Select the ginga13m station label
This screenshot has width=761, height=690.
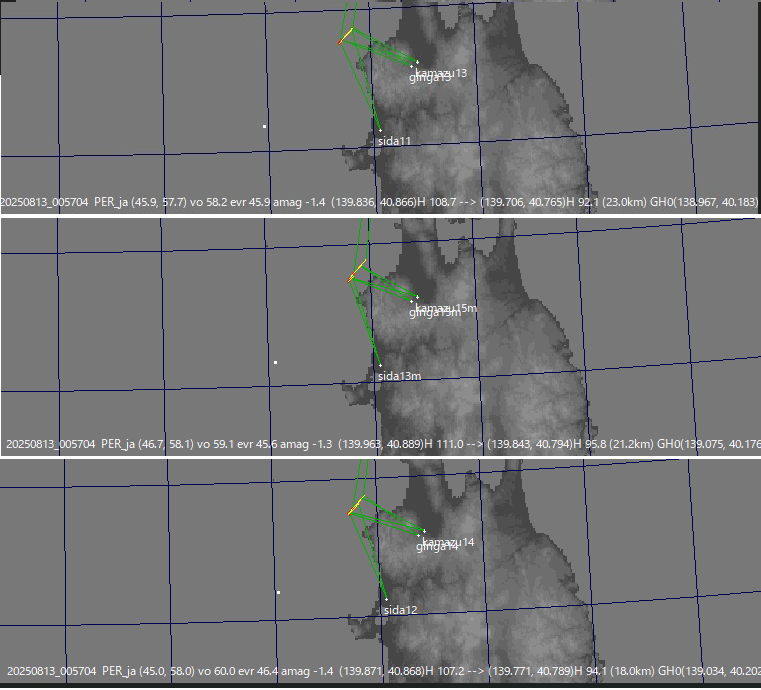click(x=435, y=313)
